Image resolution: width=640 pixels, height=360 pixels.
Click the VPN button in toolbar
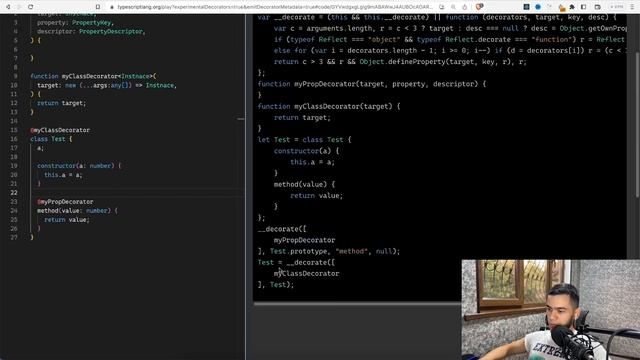[617, 7]
